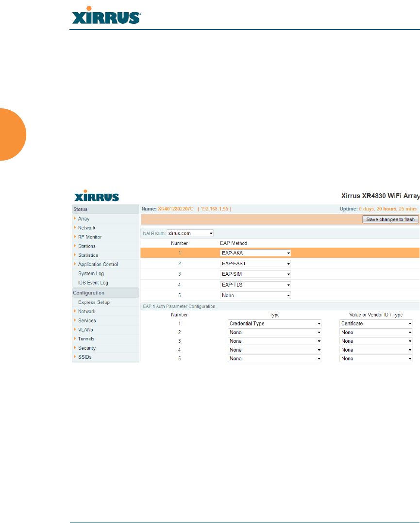Viewport: 420px width, 523px height.
Task: Open Value dropdown in auth row 2
Action: coord(376,332)
